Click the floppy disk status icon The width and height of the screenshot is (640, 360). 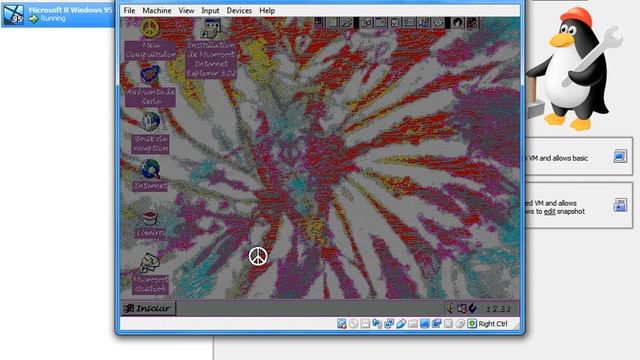(x=365, y=324)
